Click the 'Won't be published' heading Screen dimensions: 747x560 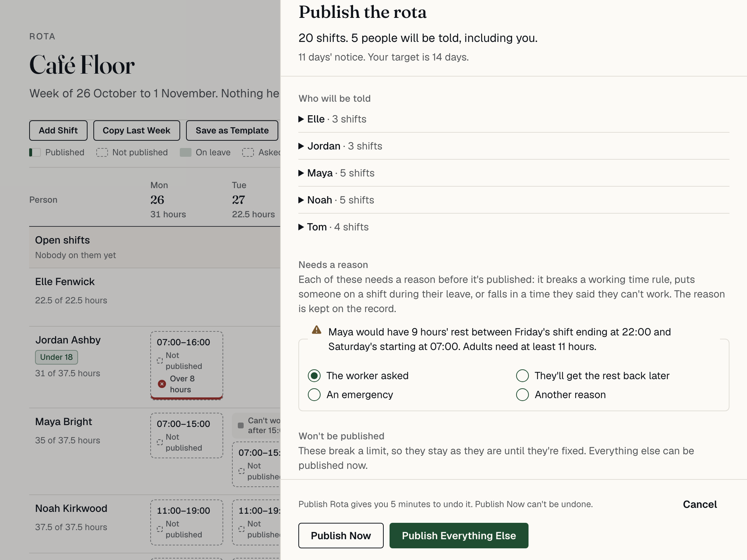pos(341,436)
